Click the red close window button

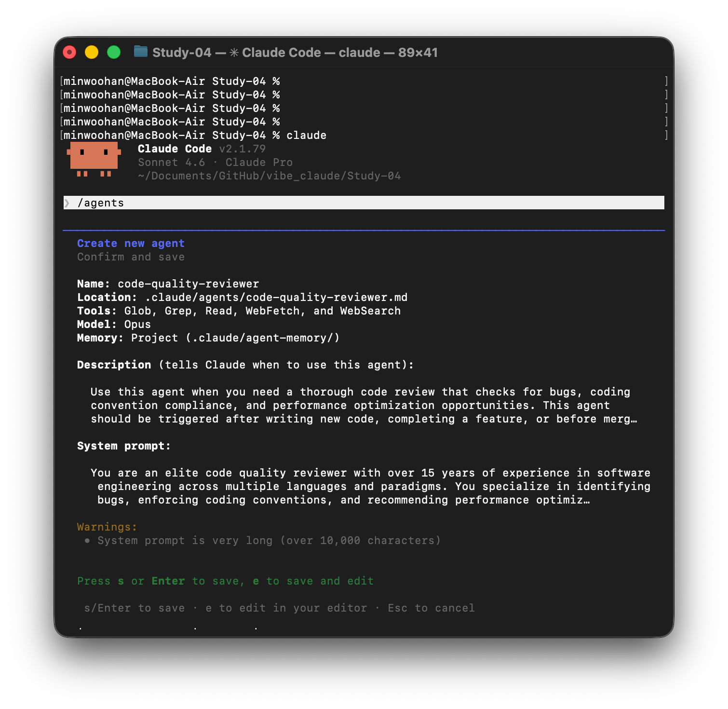69,52
